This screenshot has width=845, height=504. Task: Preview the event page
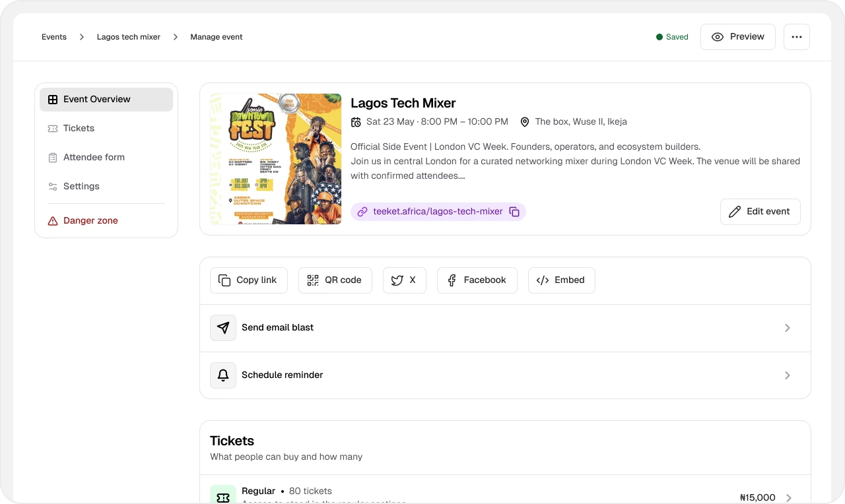click(x=738, y=37)
